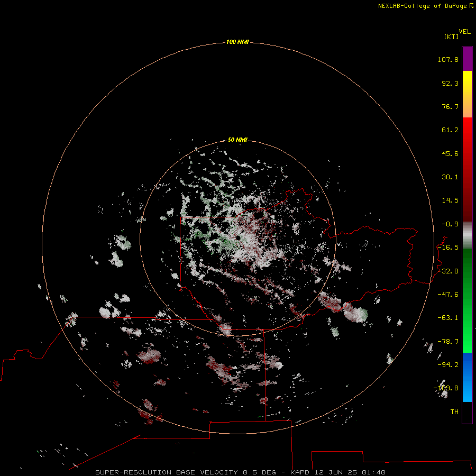476x476 pixels.
Task: Click the radar site black dot at center
Action: click(x=238, y=237)
